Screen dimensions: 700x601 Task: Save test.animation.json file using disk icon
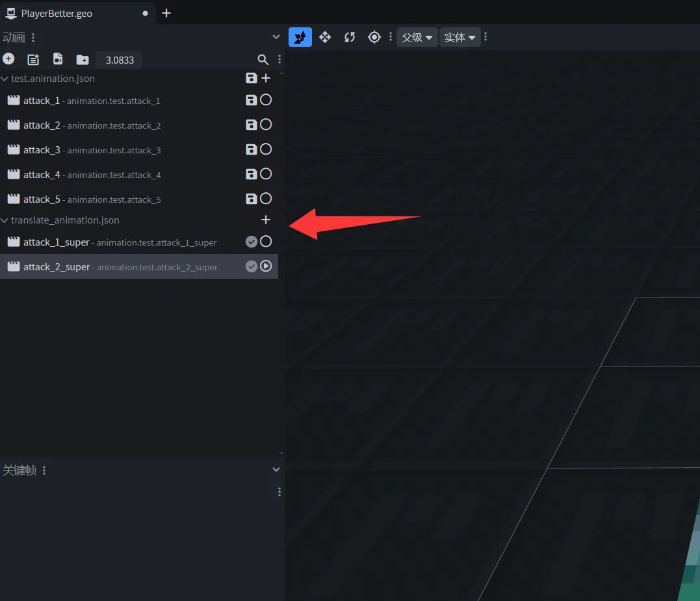[252, 79]
